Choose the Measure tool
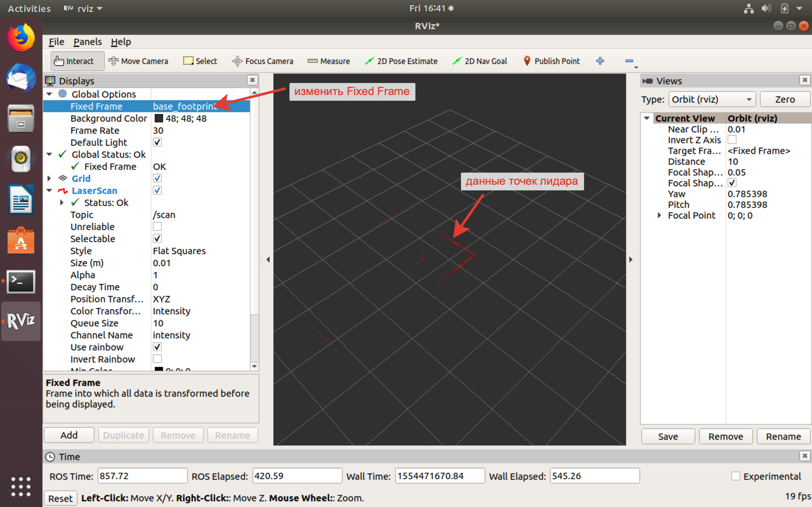 (329, 61)
